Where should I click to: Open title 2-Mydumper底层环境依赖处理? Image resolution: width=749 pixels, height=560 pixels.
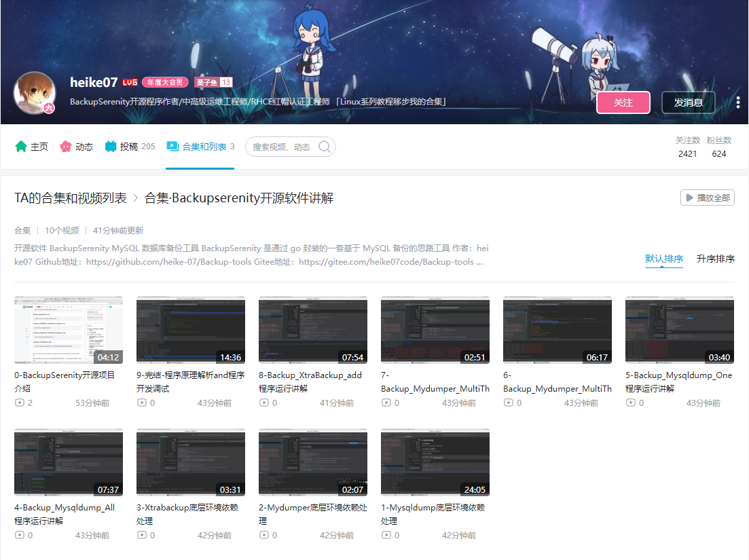313,514
